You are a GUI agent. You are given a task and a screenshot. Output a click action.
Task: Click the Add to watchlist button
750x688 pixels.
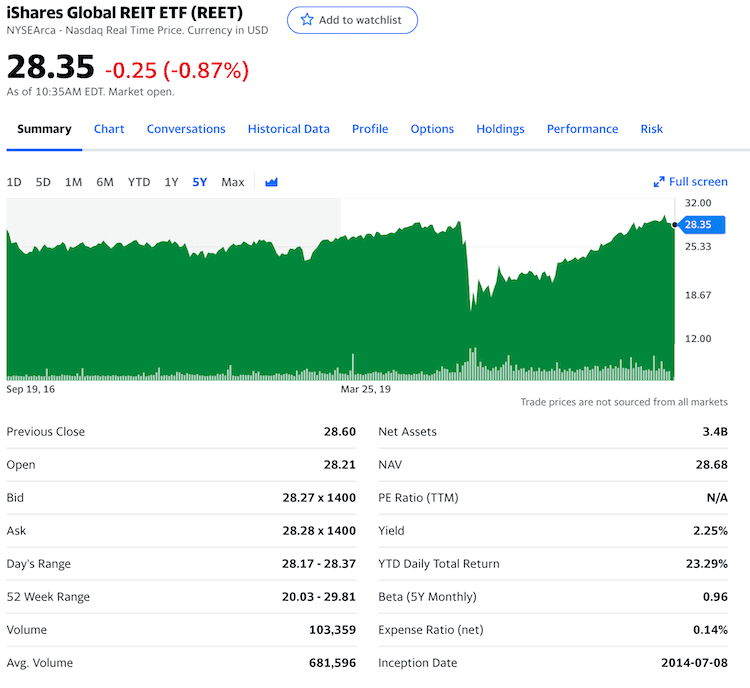click(352, 20)
